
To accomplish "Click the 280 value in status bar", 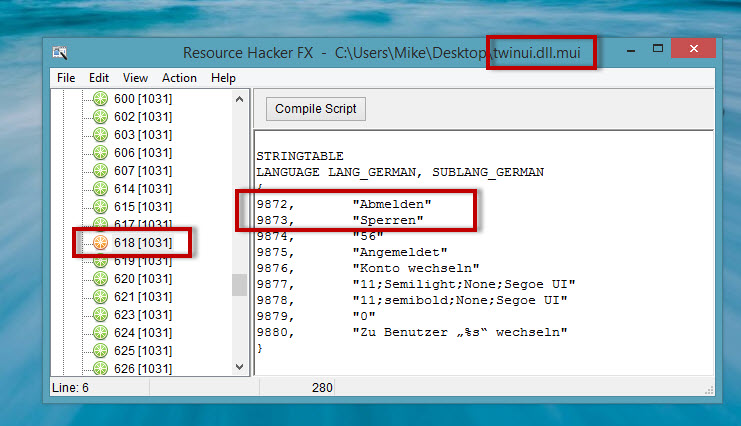I will coord(322,388).
